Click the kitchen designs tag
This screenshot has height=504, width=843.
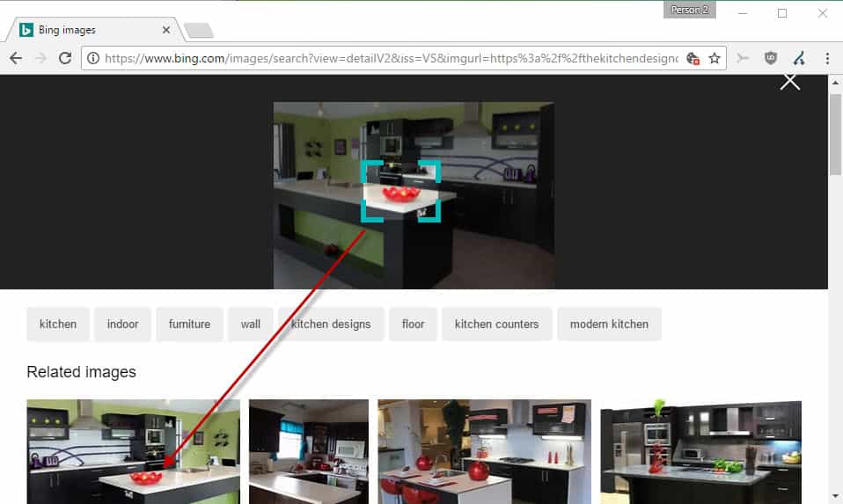click(x=331, y=324)
